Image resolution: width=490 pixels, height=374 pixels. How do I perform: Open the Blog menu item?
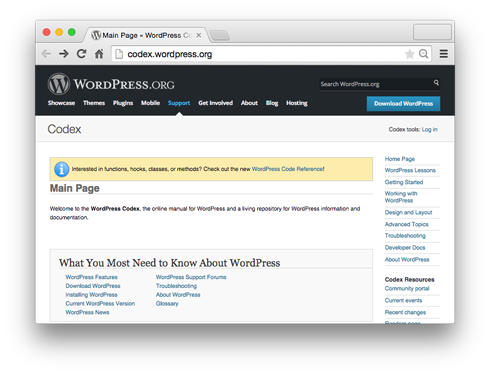click(x=272, y=103)
